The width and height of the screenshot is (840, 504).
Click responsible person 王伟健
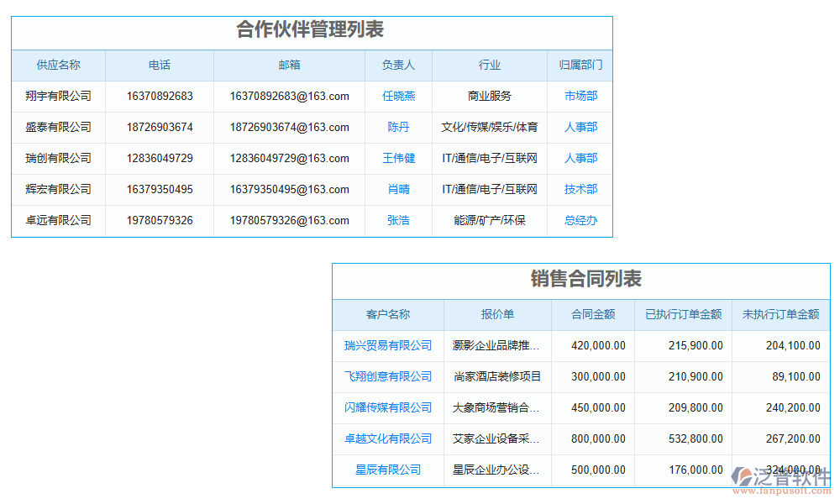(x=397, y=158)
